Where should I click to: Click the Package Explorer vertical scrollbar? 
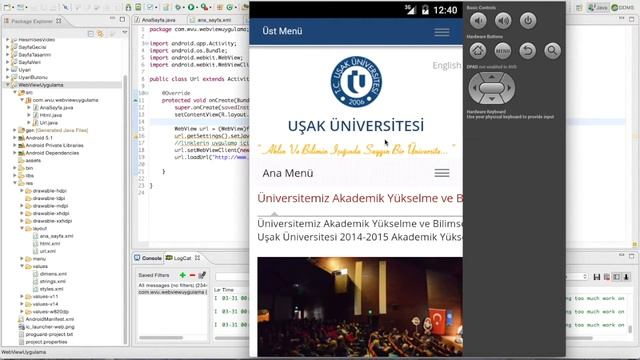point(126,208)
